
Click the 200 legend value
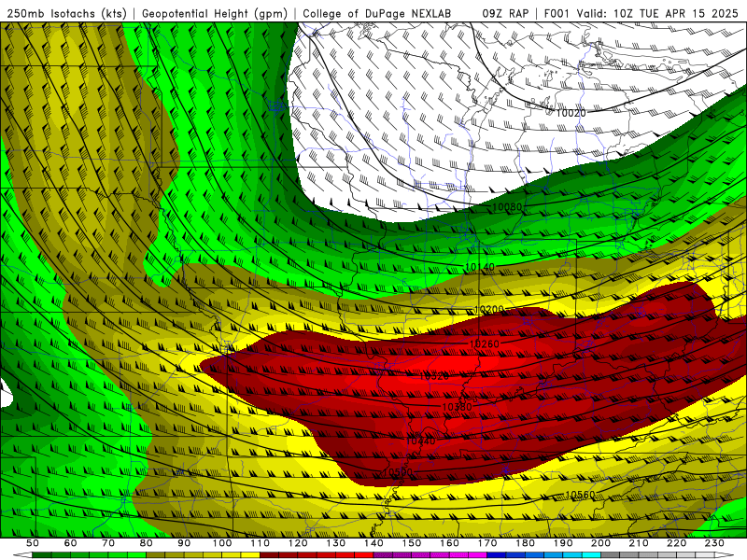[600, 543]
